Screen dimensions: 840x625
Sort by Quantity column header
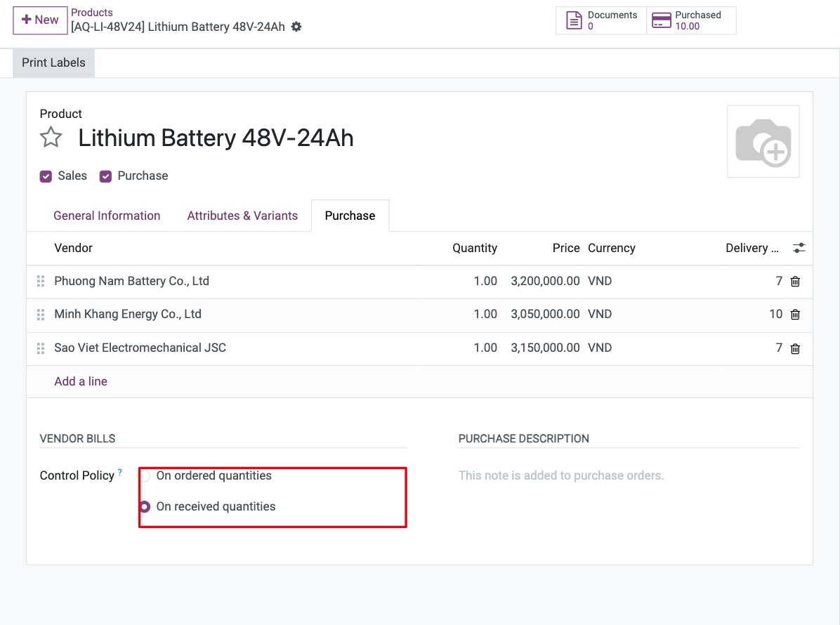[x=475, y=248]
